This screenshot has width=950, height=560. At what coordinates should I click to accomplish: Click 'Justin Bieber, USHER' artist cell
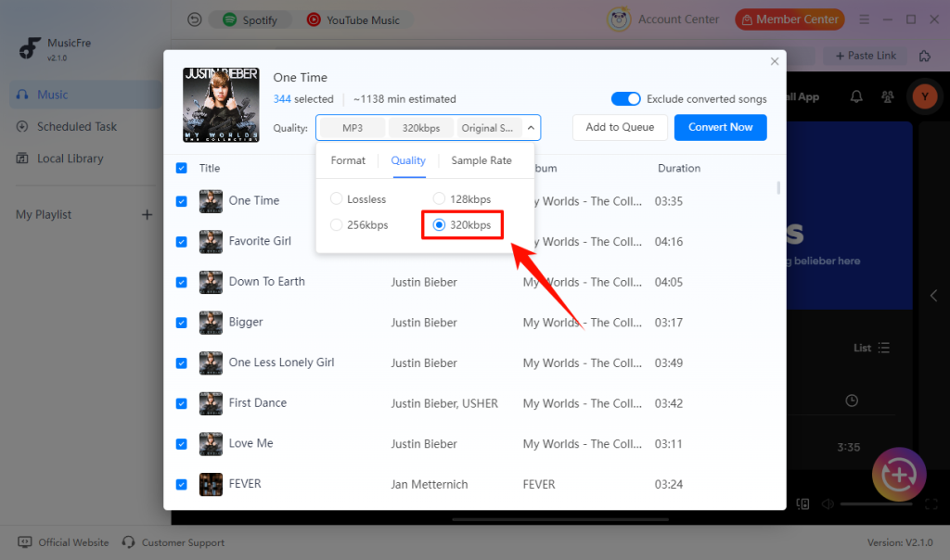444,404
